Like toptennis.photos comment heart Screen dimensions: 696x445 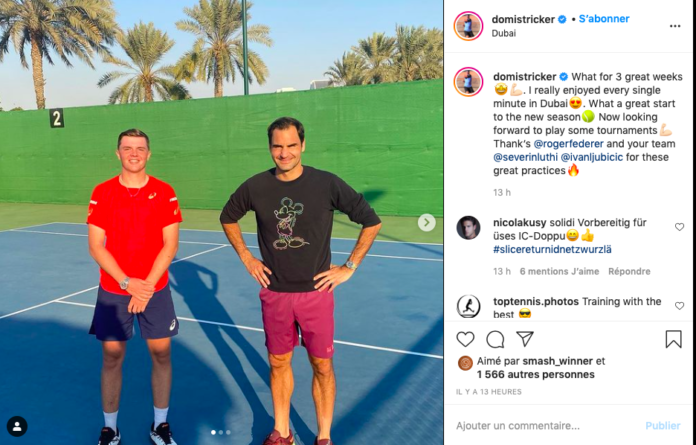click(679, 306)
